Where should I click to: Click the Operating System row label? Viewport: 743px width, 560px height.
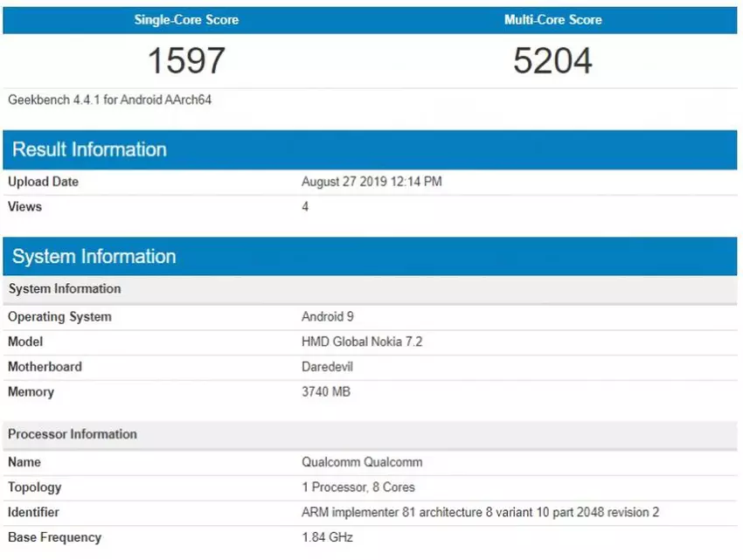(x=59, y=316)
